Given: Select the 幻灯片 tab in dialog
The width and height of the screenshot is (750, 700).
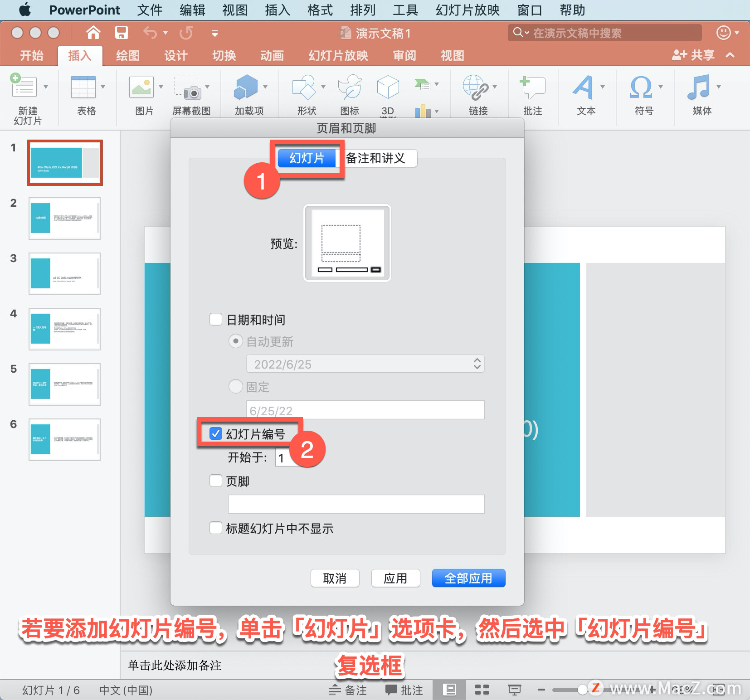Looking at the screenshot, I should [x=307, y=158].
